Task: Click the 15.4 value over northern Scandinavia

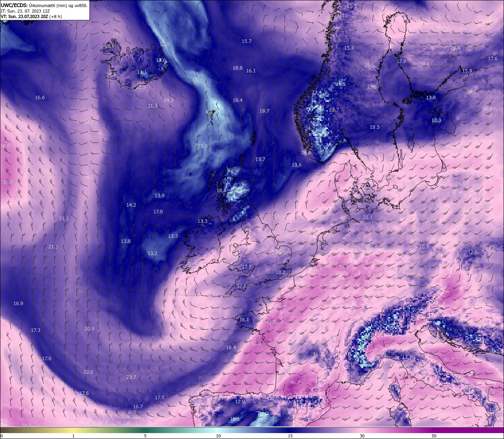Action: 349,48
